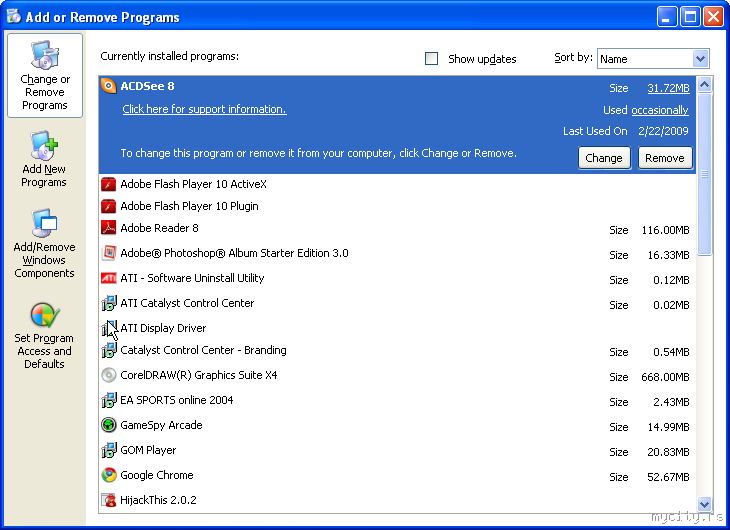Click the Change button for ACDSee
The image size is (730, 530).
point(604,158)
